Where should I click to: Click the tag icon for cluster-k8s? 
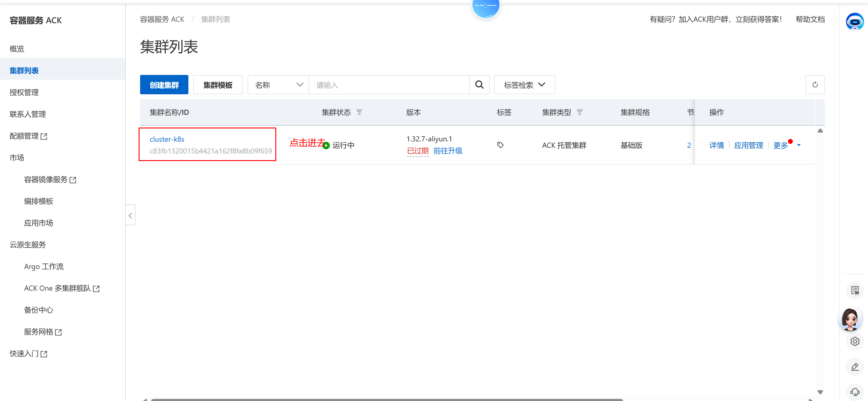[500, 145]
